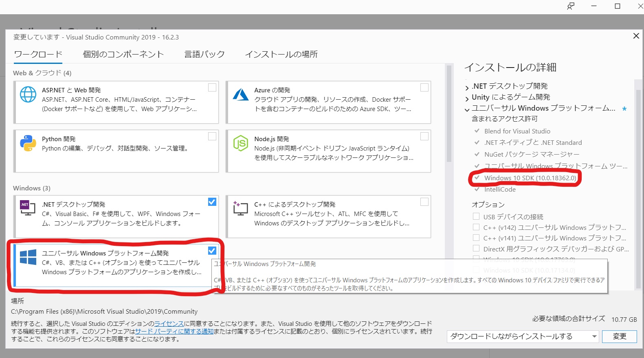This screenshot has width=644, height=358.
Task: Click the インストールの詳細 heading
Action: (510, 67)
